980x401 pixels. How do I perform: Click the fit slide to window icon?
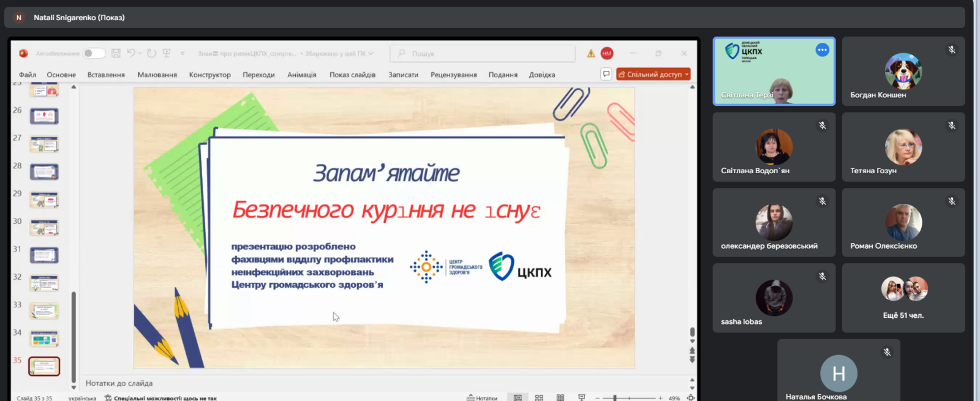pos(690,397)
